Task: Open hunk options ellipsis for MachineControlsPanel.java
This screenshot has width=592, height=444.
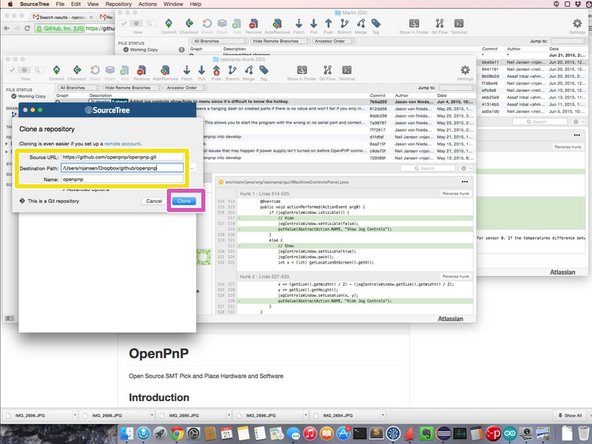Action: click(465, 182)
